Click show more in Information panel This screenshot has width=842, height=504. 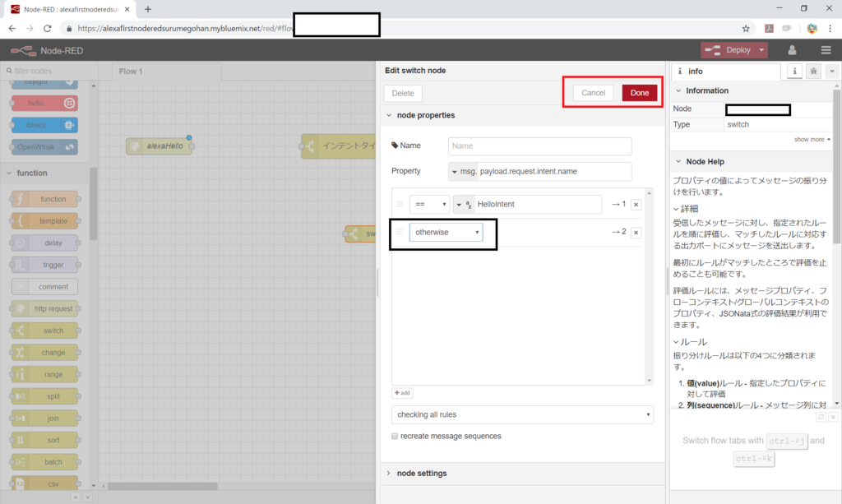[812, 140]
